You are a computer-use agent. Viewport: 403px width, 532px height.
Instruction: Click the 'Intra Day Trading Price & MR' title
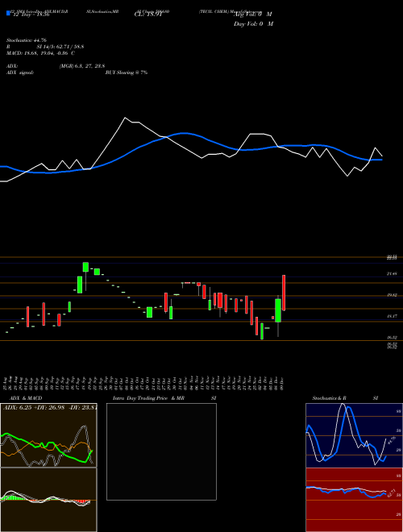(x=148, y=398)
